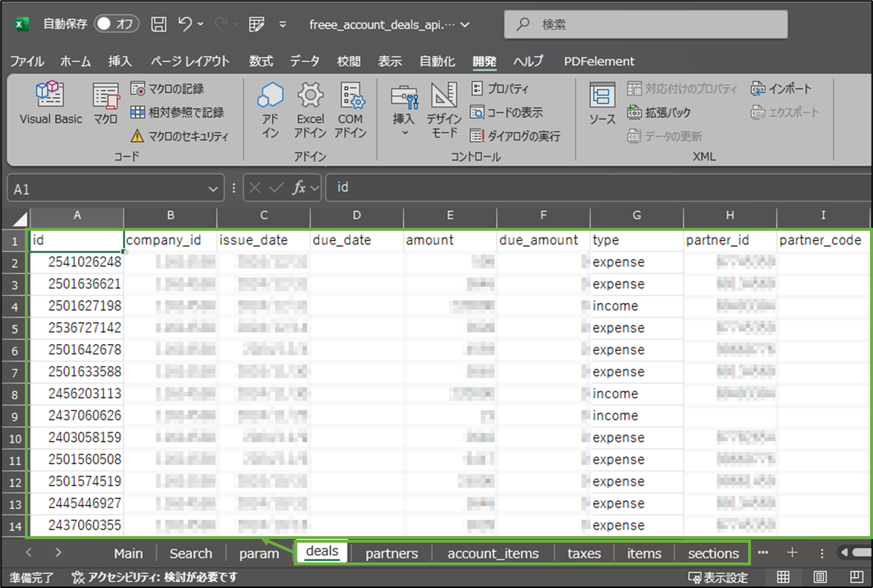The height and width of the screenshot is (588, 873).
Task: Click View Code (コードの表示)
Action: 506,112
